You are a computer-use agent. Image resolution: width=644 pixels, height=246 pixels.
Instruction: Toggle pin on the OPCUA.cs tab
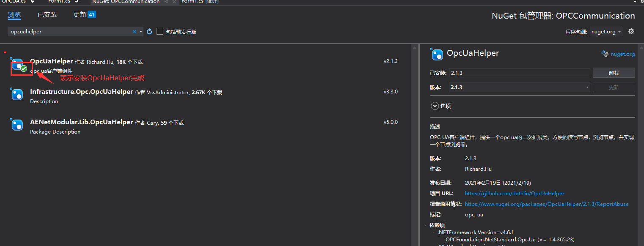click(x=33, y=2)
